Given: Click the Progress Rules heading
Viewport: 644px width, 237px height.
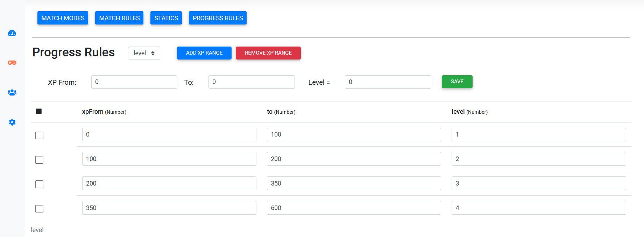Looking at the screenshot, I should (73, 52).
